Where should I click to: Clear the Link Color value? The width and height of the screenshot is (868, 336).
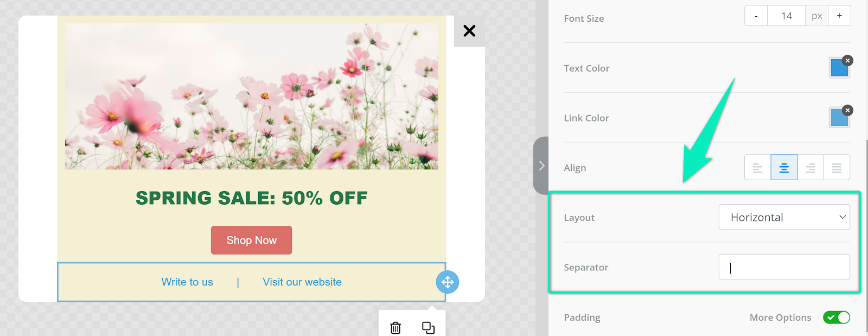(848, 111)
